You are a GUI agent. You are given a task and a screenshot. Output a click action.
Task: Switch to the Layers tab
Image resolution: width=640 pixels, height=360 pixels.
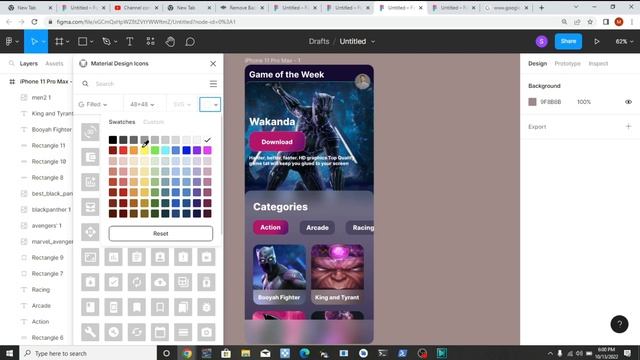[29, 64]
